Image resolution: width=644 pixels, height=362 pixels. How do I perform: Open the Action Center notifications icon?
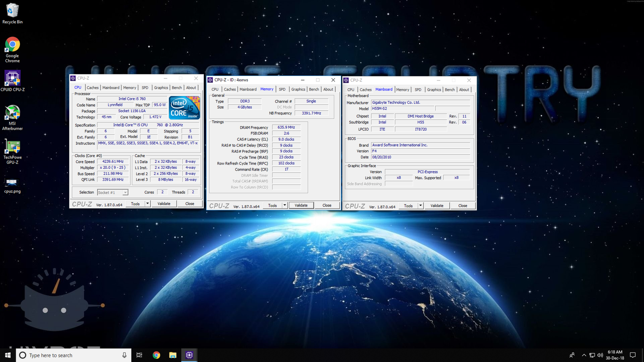[633, 355]
